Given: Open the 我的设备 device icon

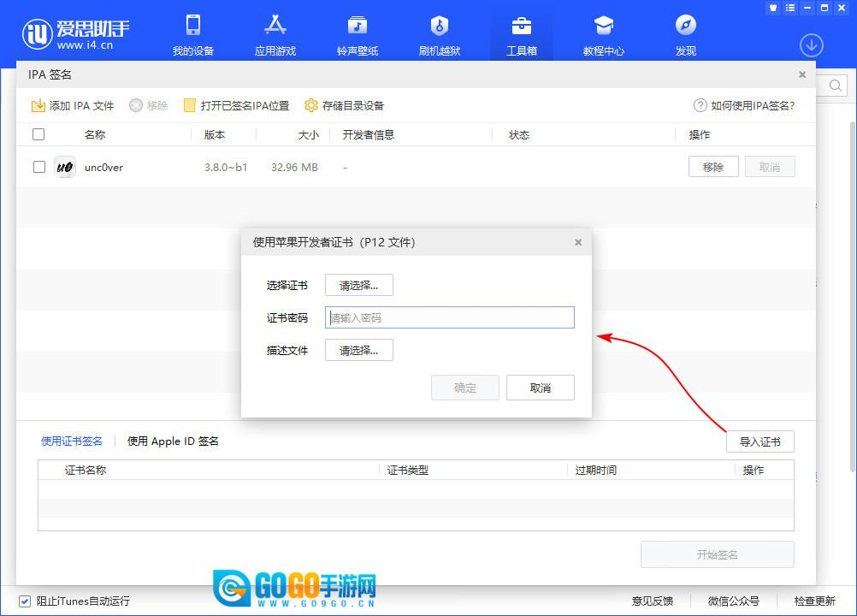Looking at the screenshot, I should [x=193, y=26].
